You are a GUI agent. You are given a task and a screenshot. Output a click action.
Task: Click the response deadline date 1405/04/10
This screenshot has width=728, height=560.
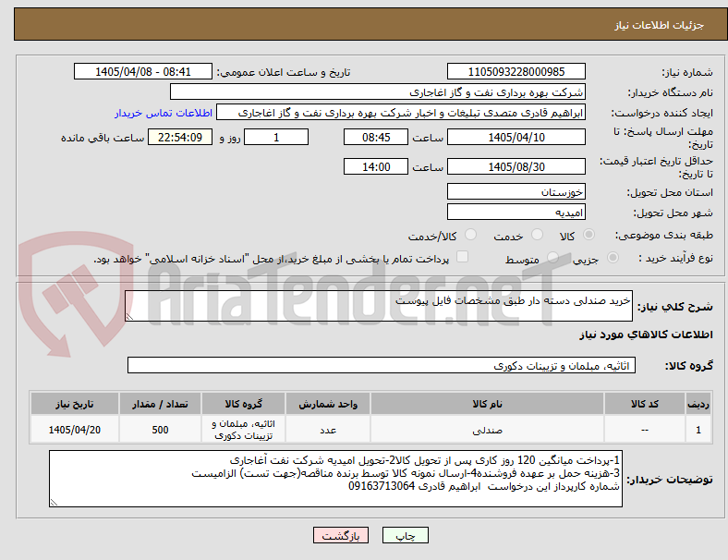[516, 137]
